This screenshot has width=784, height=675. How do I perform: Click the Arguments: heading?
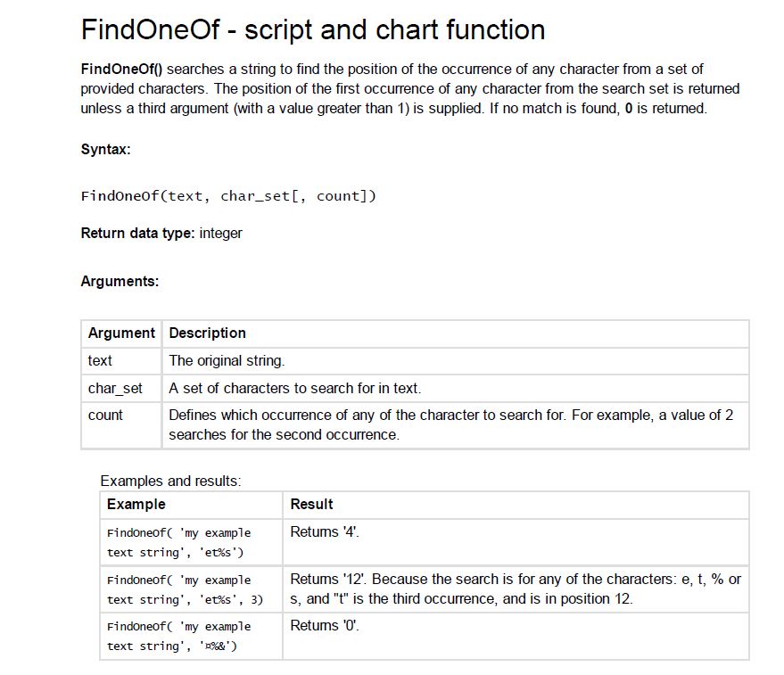tap(120, 281)
